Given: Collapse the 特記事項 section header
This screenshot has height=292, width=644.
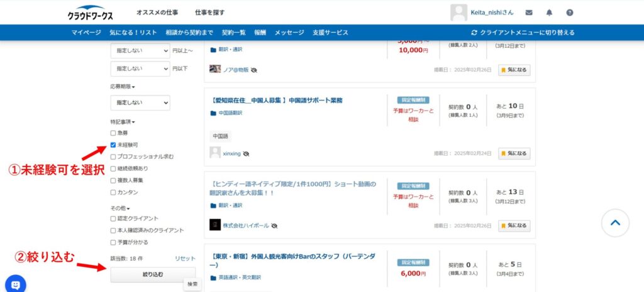Looking at the screenshot, I should [123, 122].
